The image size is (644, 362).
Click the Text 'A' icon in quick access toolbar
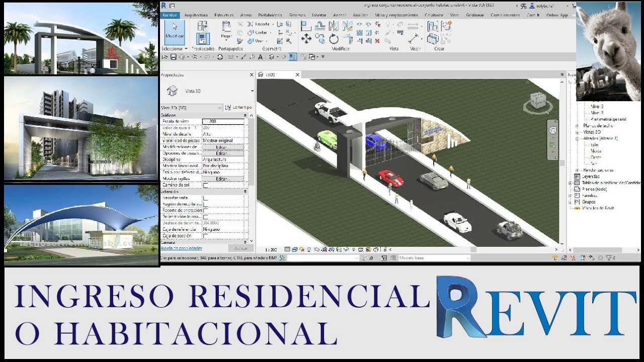pos(260,57)
